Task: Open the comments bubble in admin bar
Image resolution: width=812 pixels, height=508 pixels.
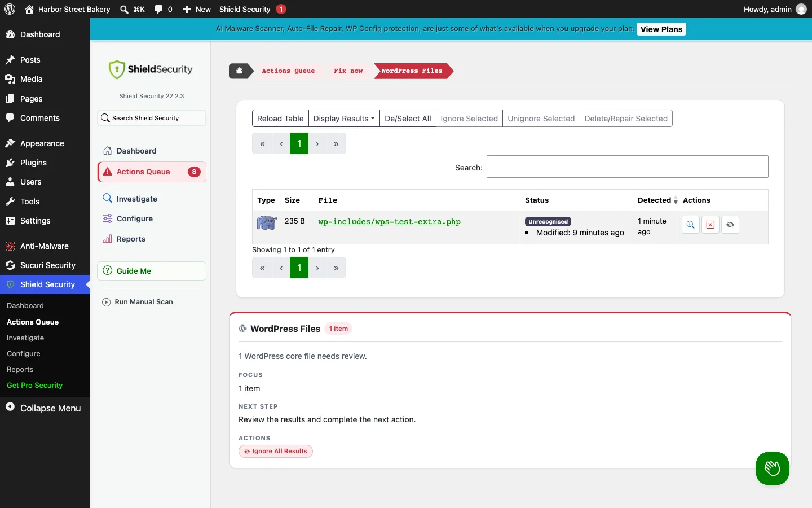Action: tap(158, 9)
